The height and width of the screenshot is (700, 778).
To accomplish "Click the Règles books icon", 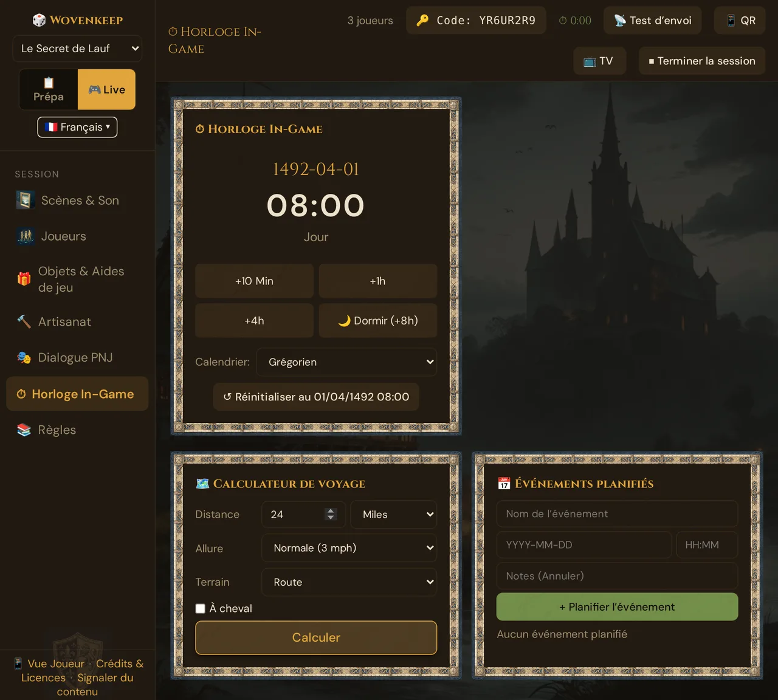I will (24, 430).
